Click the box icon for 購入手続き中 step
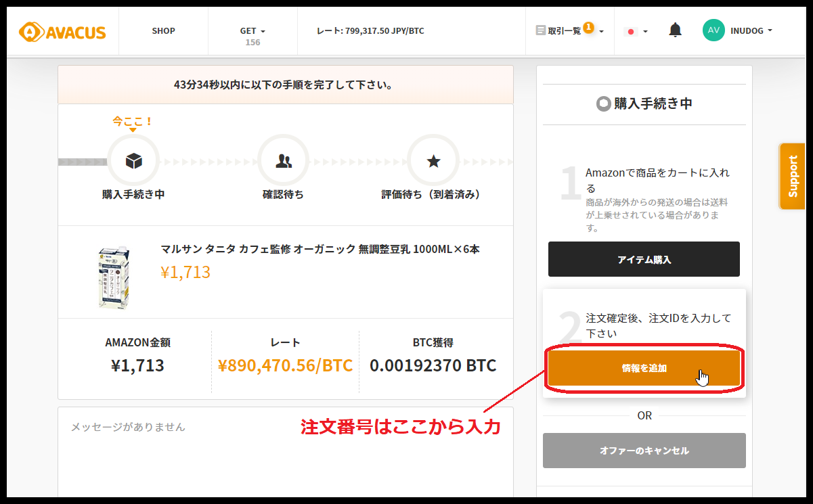 pos(134,161)
